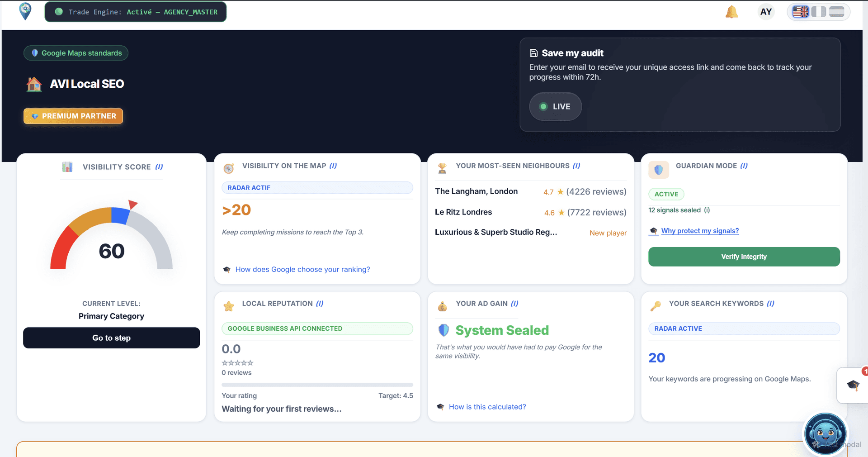Screen dimensions: 868x457
Task: Click the RADAR ACTIVE keywords pill
Action: coord(744,328)
